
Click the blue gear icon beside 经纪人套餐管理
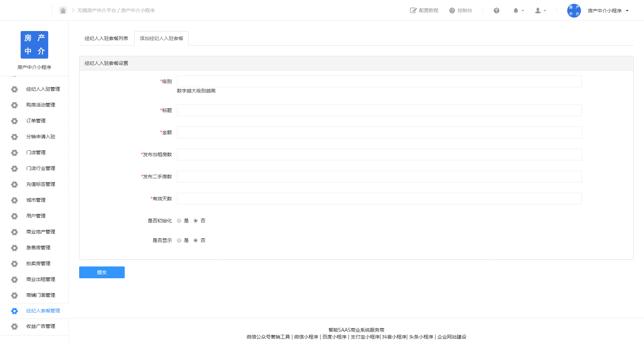pyautogui.click(x=14, y=311)
